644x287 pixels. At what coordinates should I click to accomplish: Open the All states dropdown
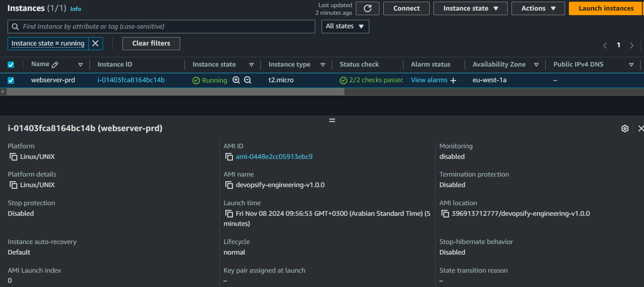[x=345, y=26]
